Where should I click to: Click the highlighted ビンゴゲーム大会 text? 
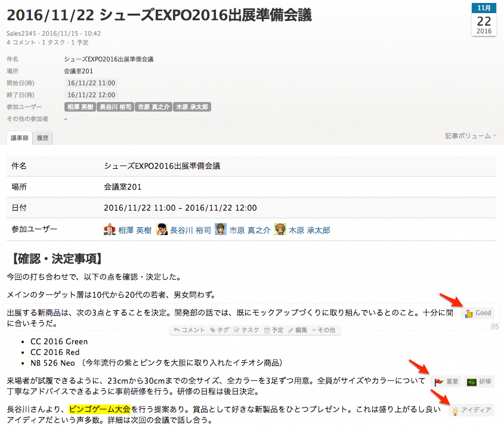pyautogui.click(x=100, y=409)
